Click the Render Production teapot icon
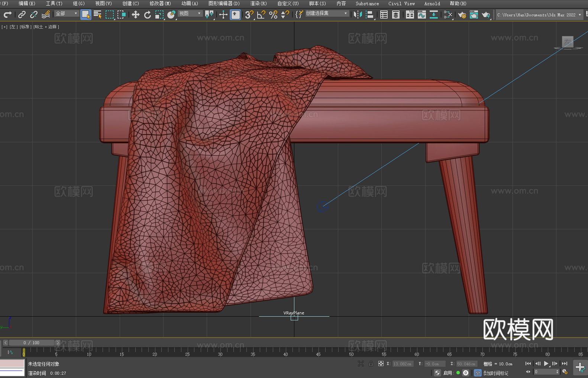The height and width of the screenshot is (378, 588). pyautogui.click(x=486, y=14)
